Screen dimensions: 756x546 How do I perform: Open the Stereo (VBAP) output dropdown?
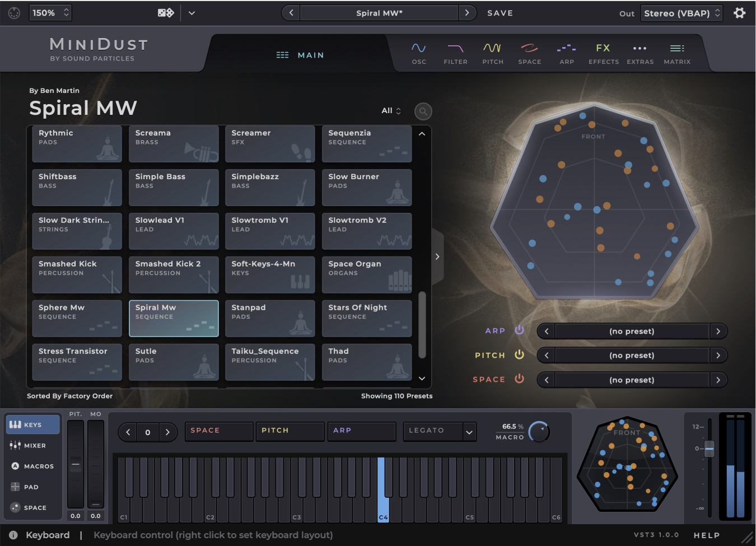[682, 13]
